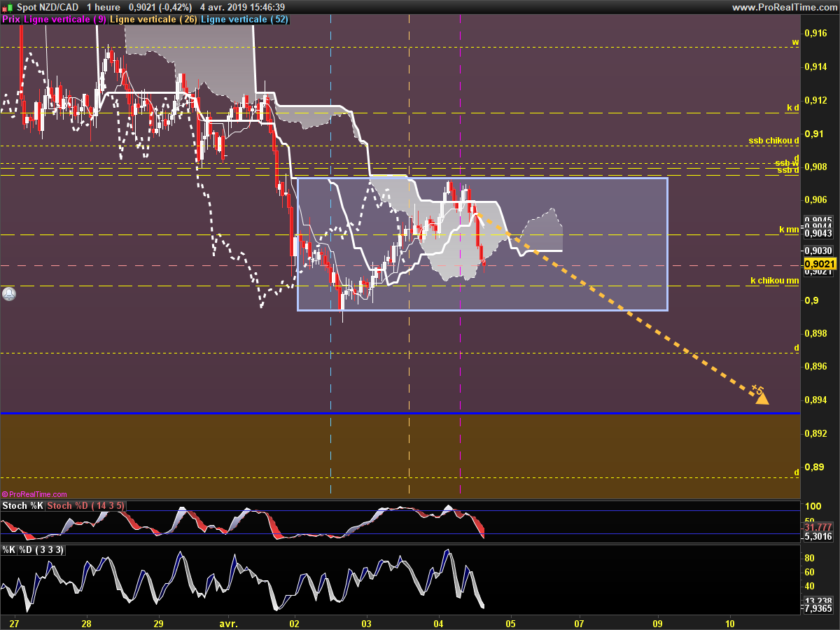Click the date 05 on time axis

510,623
